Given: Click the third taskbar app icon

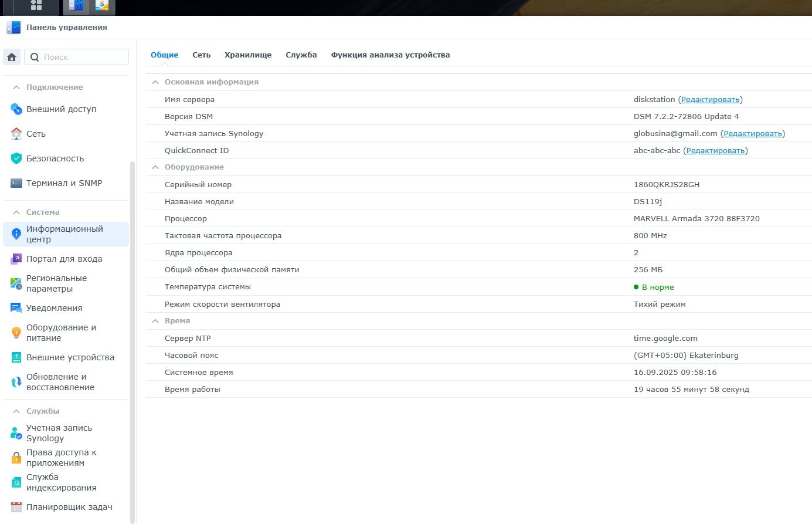Looking at the screenshot, I should (x=102, y=6).
